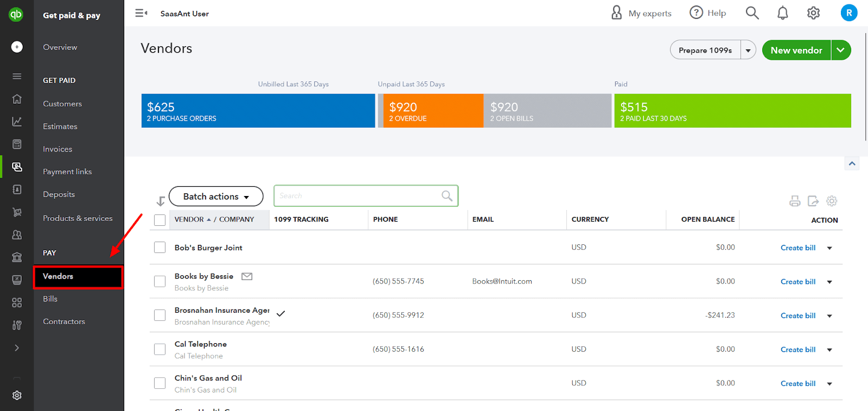Click the New vendor button
This screenshot has height=411, width=868.
click(796, 50)
